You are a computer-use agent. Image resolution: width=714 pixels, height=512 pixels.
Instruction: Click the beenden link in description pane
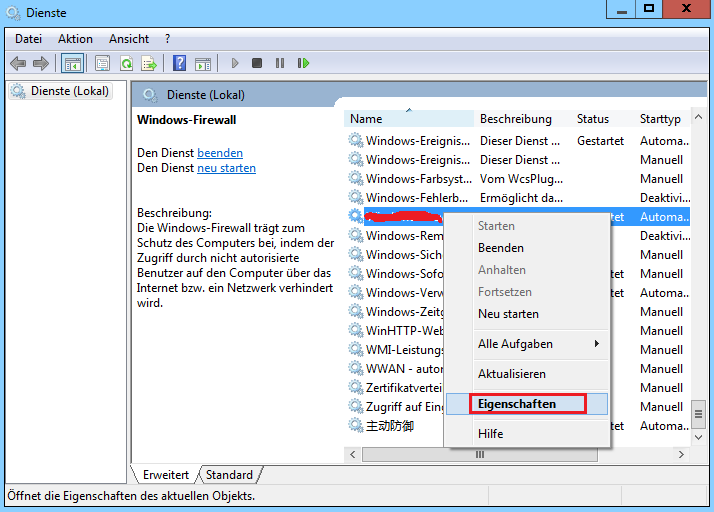click(220, 153)
